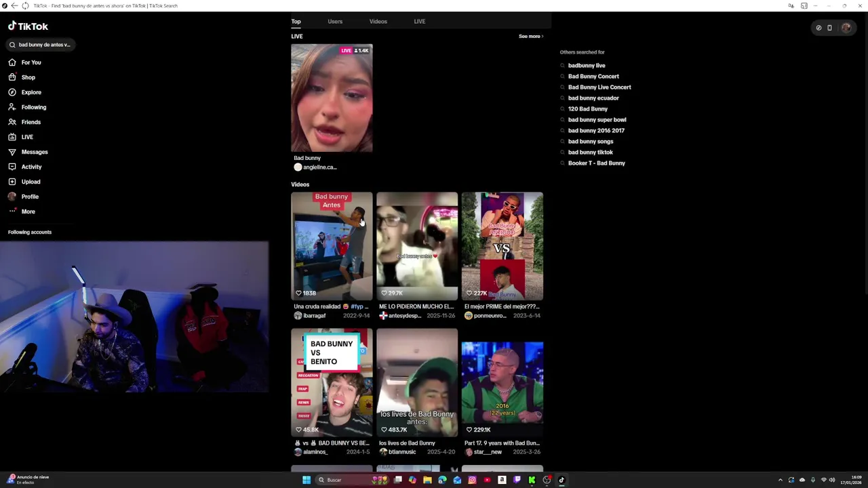Open the LIVE icon in sidebar

tap(12, 137)
